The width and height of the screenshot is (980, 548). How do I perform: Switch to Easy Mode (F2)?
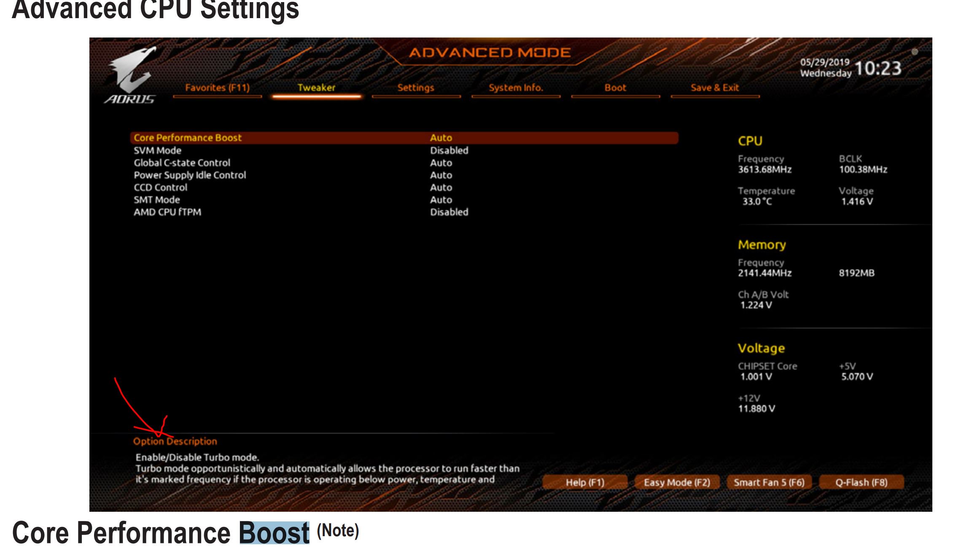[x=676, y=482]
